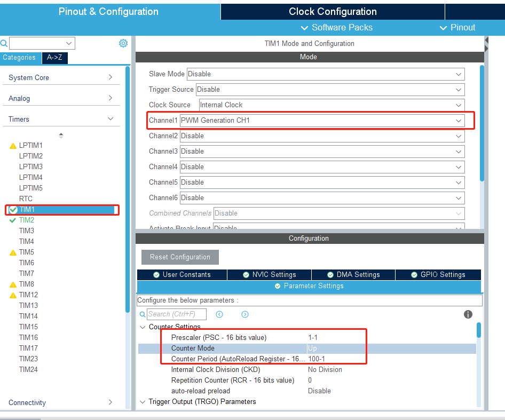Click the TIM8 warning triangle icon
Image resolution: width=505 pixels, height=420 pixels.
click(13, 284)
